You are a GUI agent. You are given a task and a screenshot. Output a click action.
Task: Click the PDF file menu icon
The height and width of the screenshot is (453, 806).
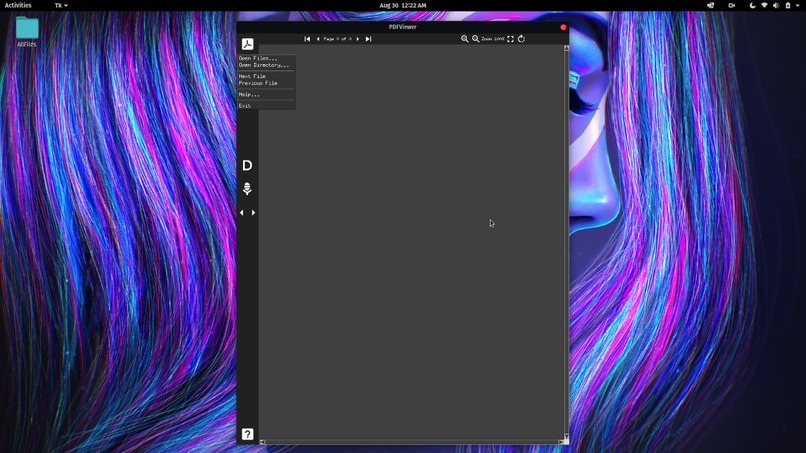click(x=247, y=44)
